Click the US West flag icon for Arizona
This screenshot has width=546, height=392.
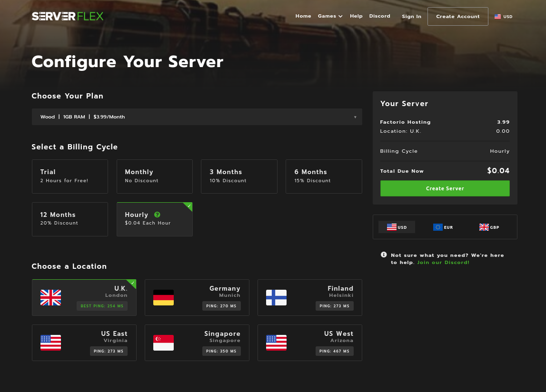pyautogui.click(x=276, y=343)
